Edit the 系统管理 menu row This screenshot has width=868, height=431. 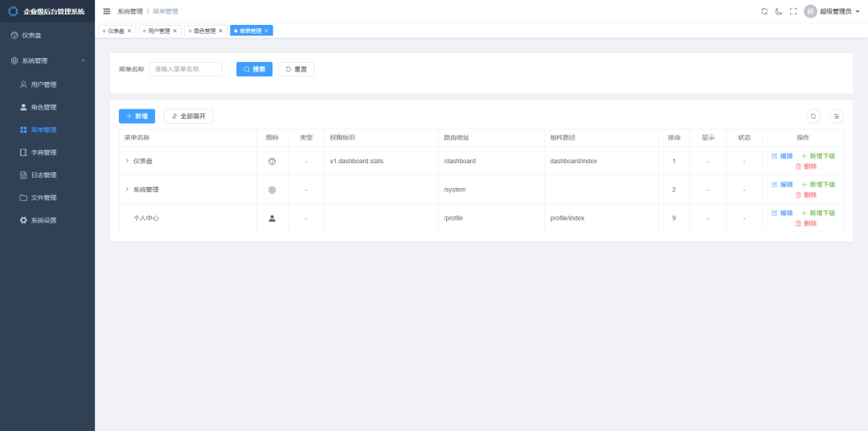pos(782,184)
